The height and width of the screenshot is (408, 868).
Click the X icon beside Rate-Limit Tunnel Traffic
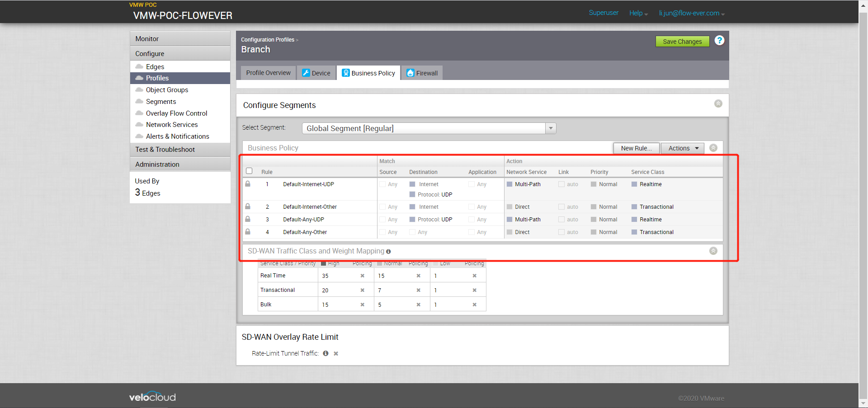336,354
